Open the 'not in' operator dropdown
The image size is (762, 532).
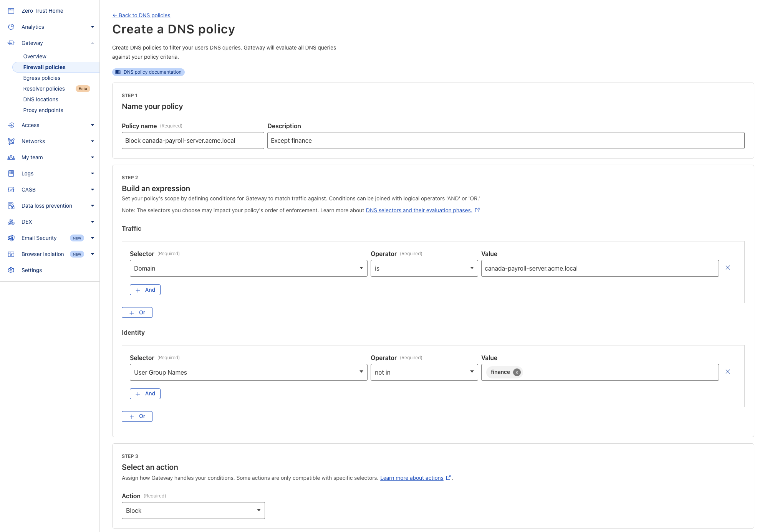click(424, 372)
